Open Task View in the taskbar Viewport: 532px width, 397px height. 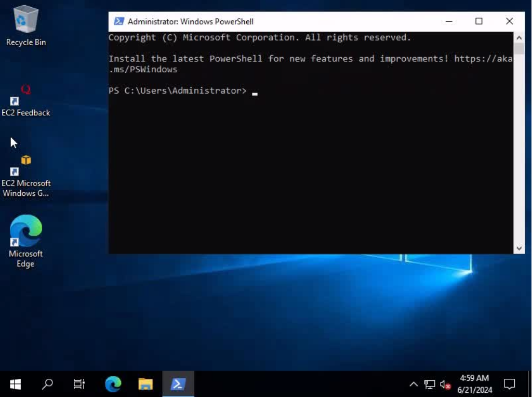point(79,384)
